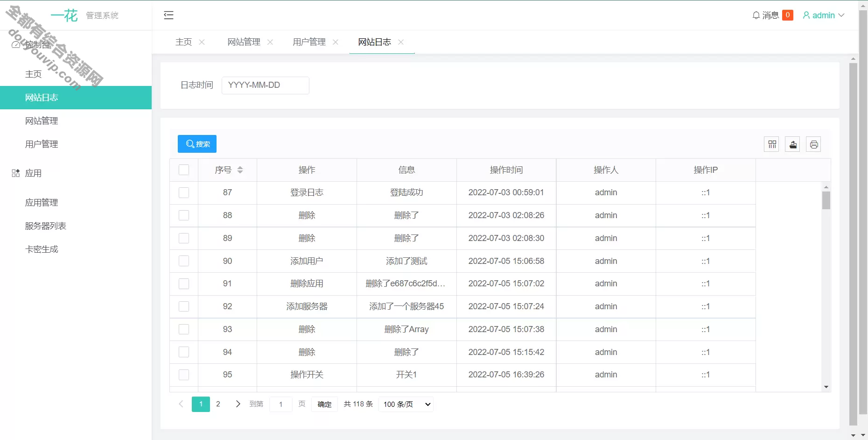Print the log table
The width and height of the screenshot is (868, 440).
coord(814,144)
